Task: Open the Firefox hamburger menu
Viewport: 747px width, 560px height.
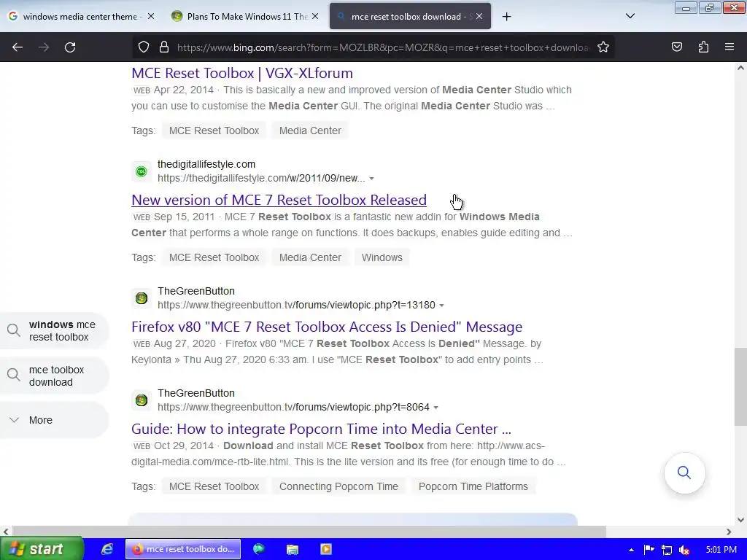Action: coord(729,47)
